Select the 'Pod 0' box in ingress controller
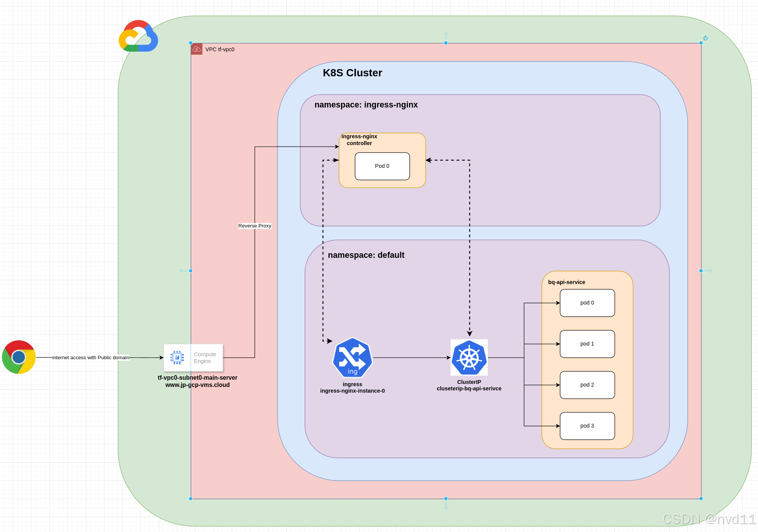This screenshot has width=758, height=532. (382, 166)
